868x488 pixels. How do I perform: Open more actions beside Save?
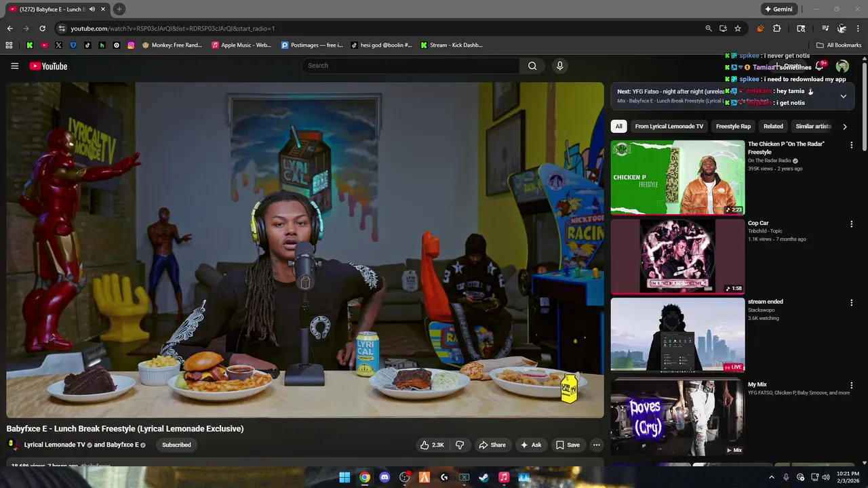[596, 445]
